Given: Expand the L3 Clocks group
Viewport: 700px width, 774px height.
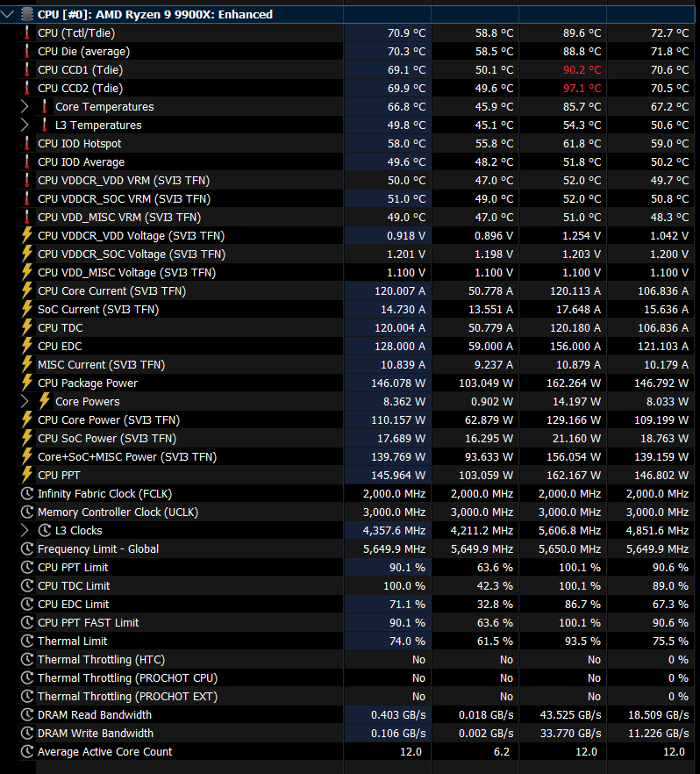Looking at the screenshot, I should click(x=25, y=530).
